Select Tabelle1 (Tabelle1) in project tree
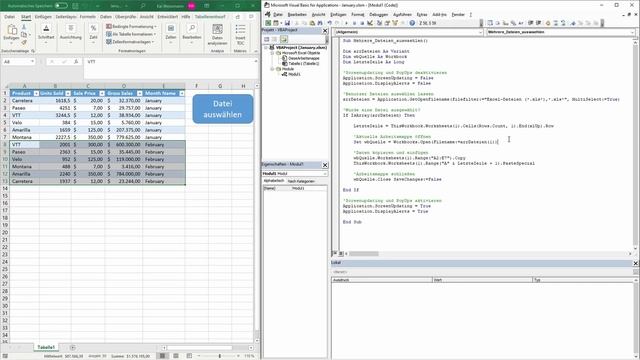640x360 pixels. (x=304, y=64)
